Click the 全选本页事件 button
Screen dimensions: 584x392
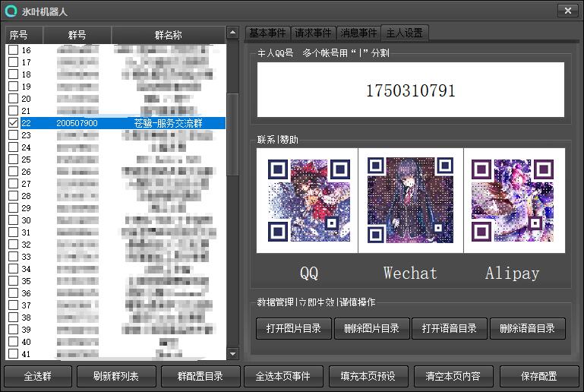point(283,376)
